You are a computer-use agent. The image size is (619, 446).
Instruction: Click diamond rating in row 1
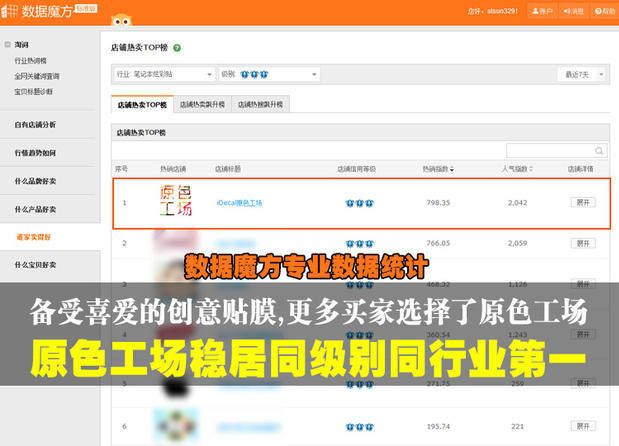359,203
